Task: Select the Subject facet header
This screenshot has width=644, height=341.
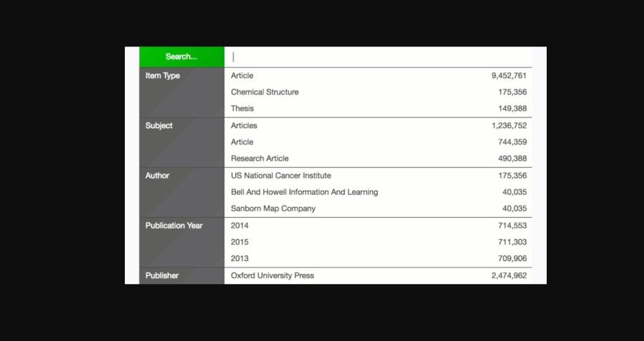Action: coord(159,126)
